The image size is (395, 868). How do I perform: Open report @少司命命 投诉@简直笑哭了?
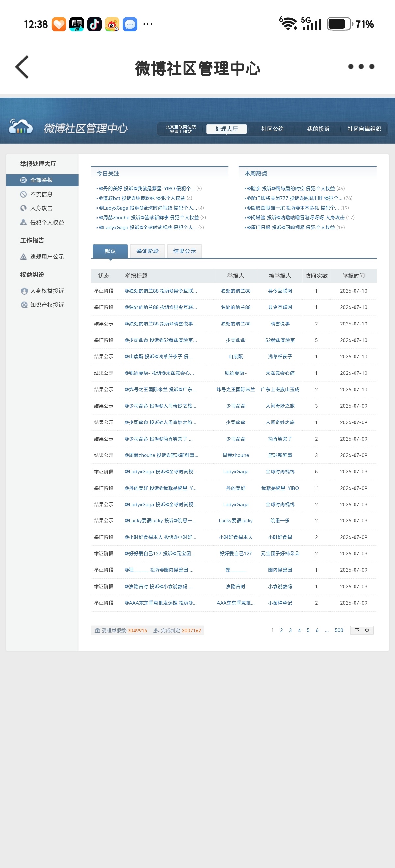click(x=159, y=439)
